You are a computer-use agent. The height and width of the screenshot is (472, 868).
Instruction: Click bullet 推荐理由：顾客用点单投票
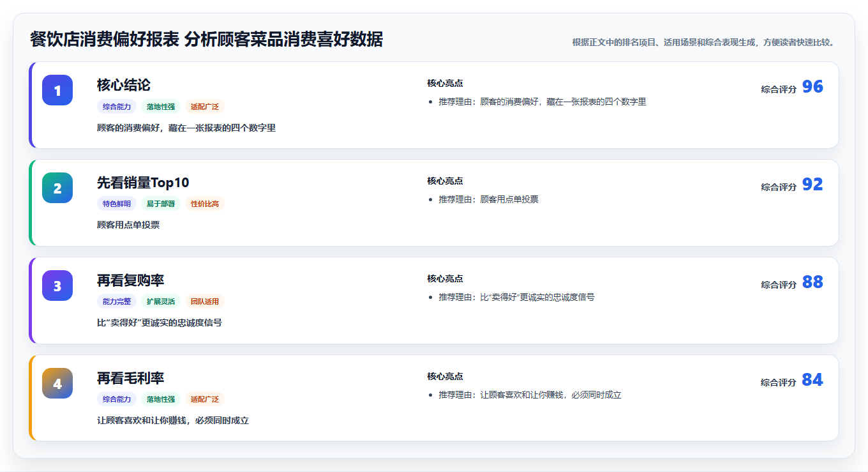[x=488, y=199]
